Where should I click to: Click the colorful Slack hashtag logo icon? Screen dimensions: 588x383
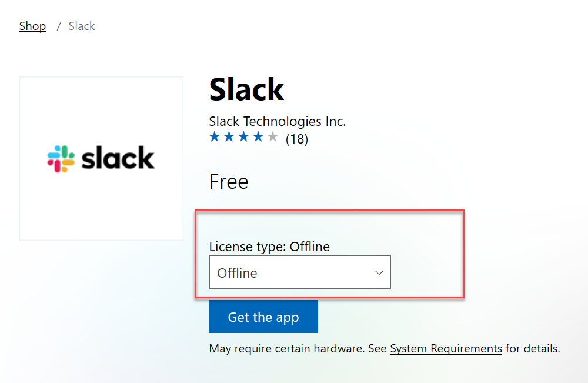coord(61,159)
